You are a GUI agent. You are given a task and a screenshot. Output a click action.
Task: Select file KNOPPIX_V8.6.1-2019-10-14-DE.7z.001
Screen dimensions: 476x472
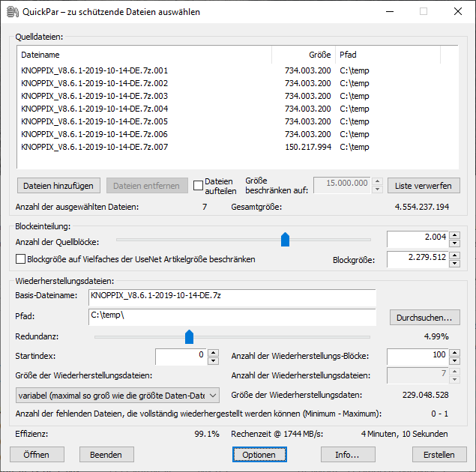[x=94, y=70]
